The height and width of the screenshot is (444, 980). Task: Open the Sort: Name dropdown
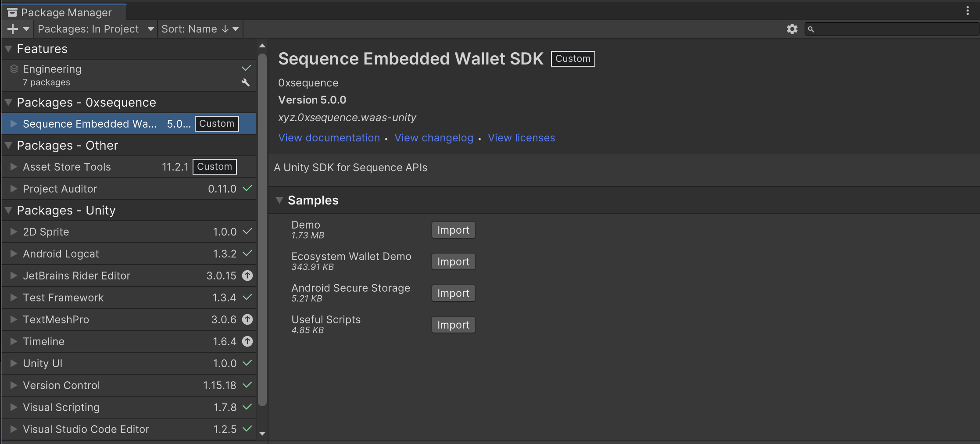[x=200, y=29]
